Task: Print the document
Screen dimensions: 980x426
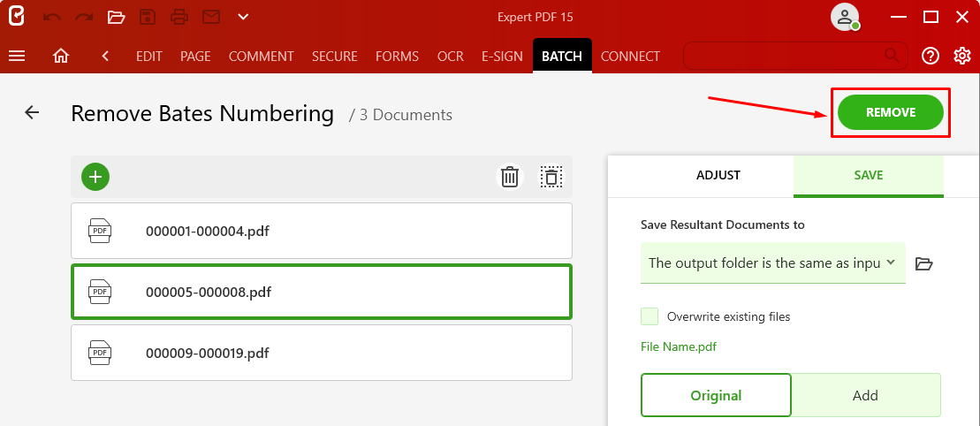Action: pos(179,18)
